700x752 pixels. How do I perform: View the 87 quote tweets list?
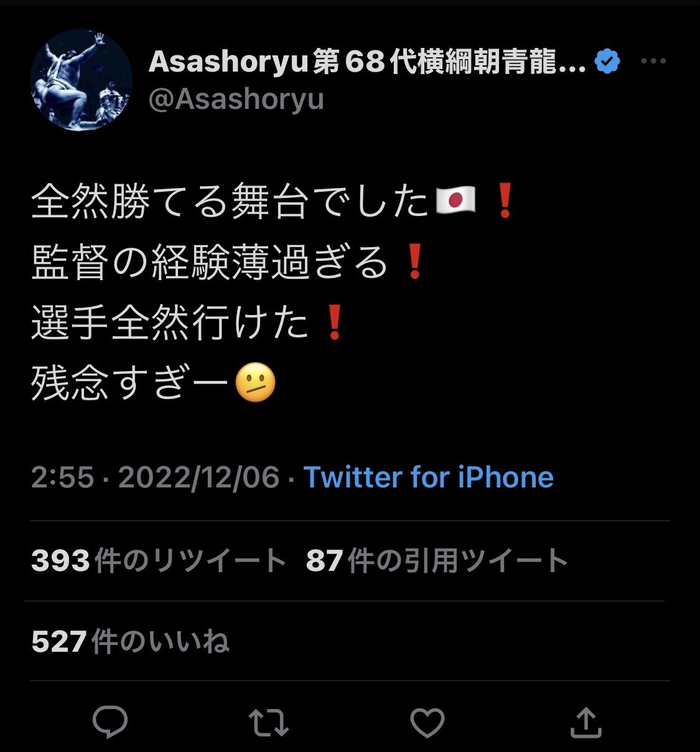coord(437,561)
